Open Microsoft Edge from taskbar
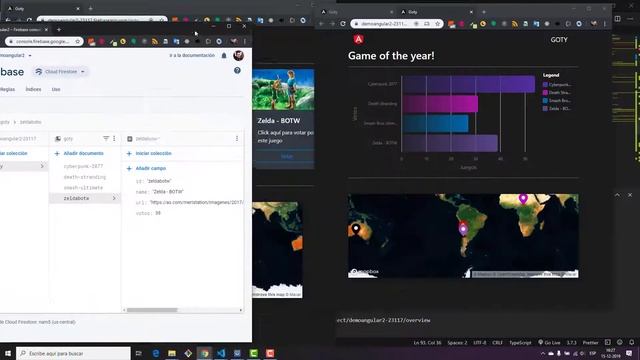 [156, 353]
